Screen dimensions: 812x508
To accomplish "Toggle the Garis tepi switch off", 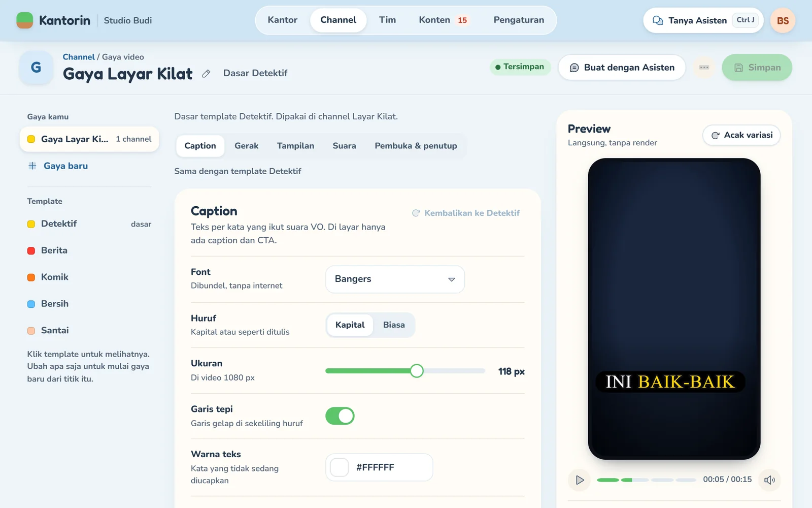I will tap(340, 416).
